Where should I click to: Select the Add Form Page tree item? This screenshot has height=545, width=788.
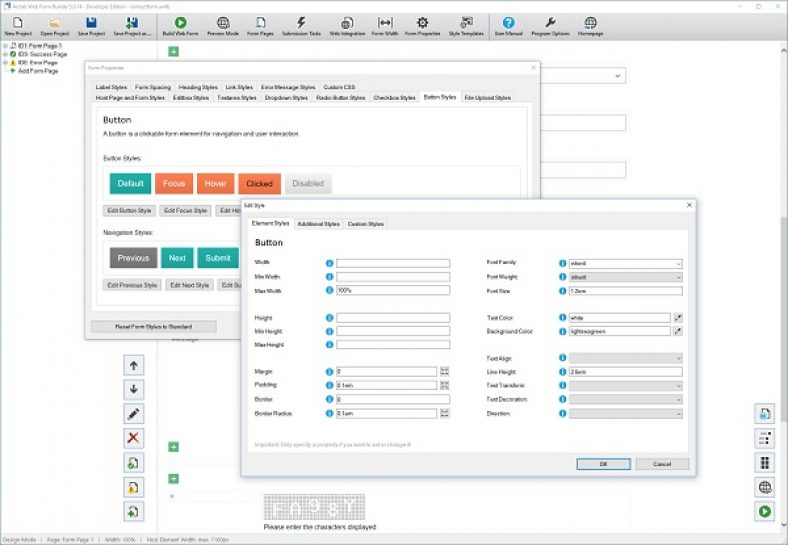[38, 71]
